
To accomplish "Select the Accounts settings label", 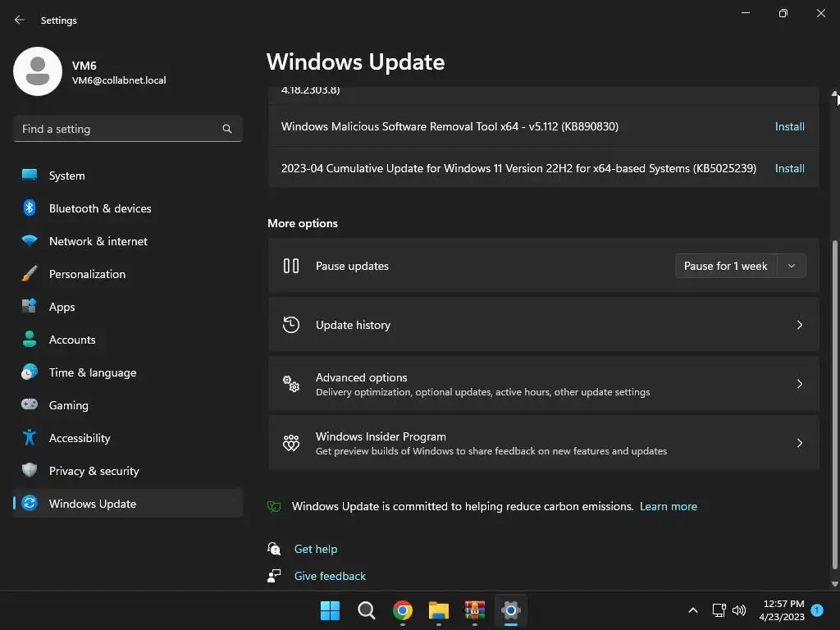I will tap(72, 340).
